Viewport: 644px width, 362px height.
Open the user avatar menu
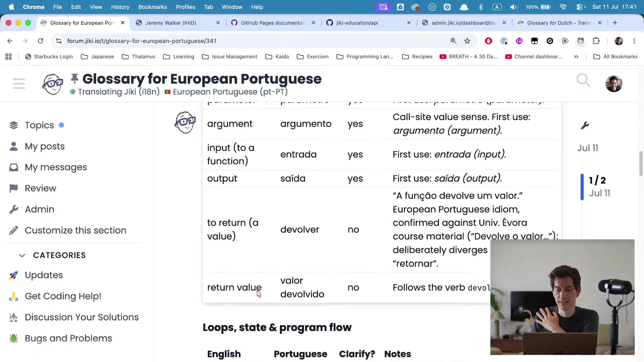[614, 84]
